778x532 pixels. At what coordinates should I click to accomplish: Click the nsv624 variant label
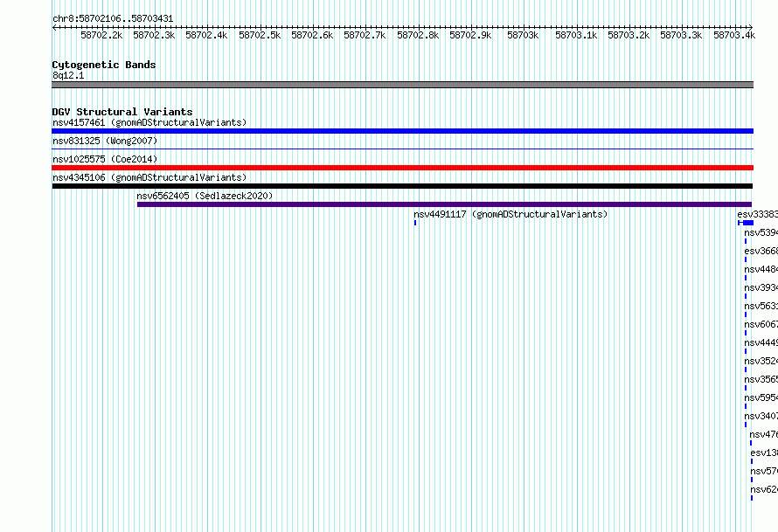click(x=764, y=489)
